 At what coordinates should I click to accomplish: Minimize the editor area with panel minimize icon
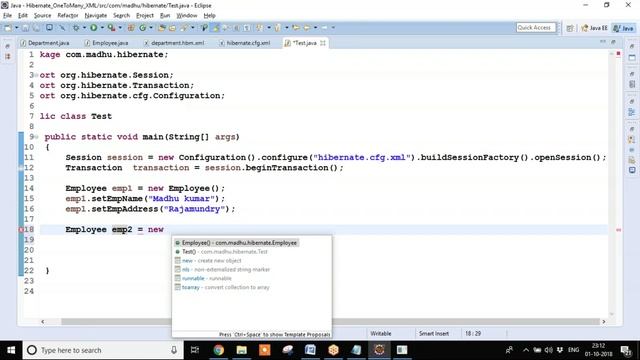click(603, 42)
